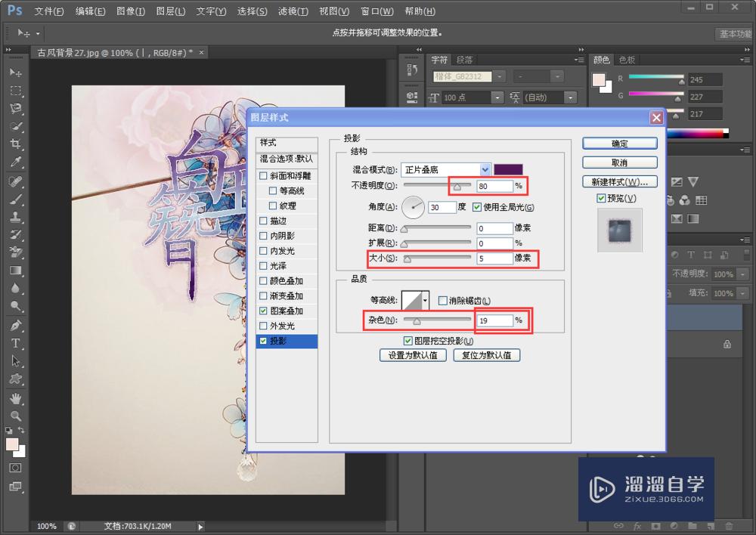The image size is (756, 535).
Task: Select the Rectangular Marquee tool
Action: click(15, 91)
